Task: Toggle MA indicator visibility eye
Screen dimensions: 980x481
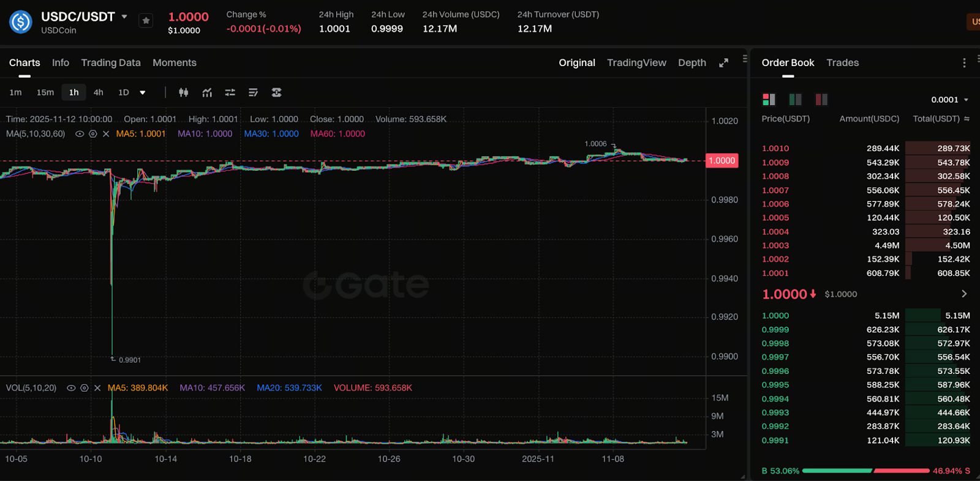Action: pyautogui.click(x=80, y=134)
